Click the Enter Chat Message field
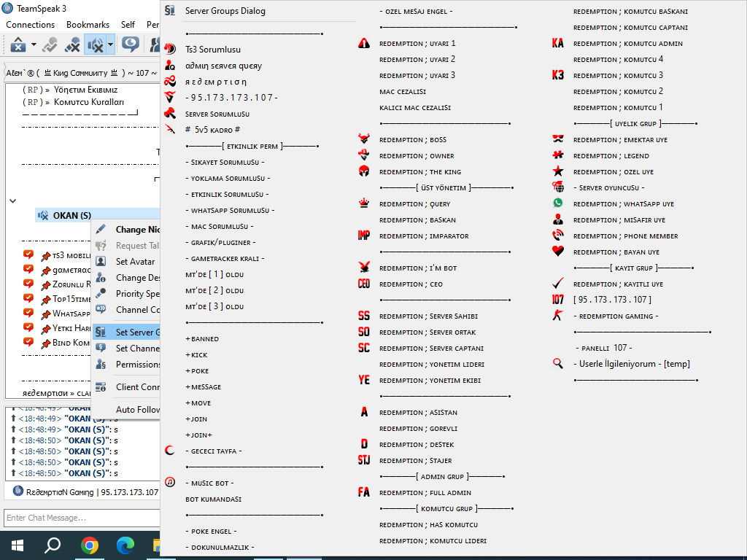The height and width of the screenshot is (560, 747). coord(82,518)
